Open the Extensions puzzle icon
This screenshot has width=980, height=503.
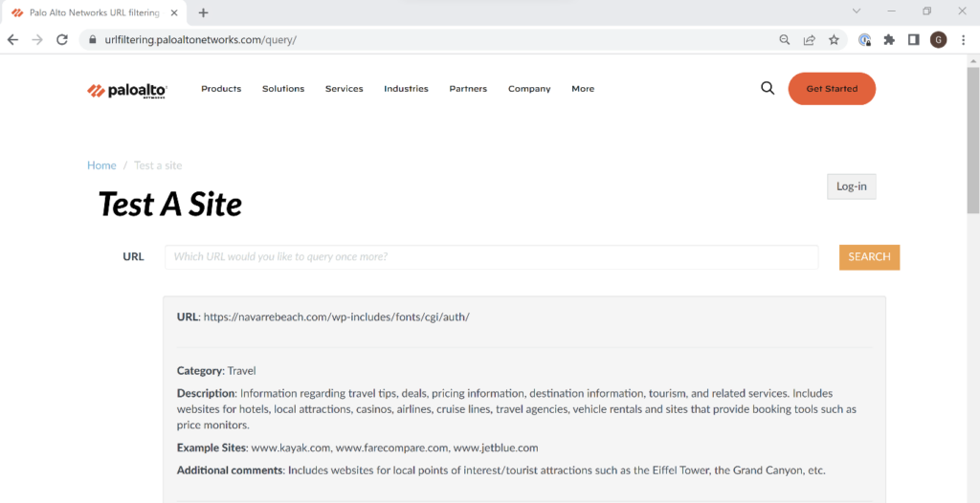[x=889, y=40]
